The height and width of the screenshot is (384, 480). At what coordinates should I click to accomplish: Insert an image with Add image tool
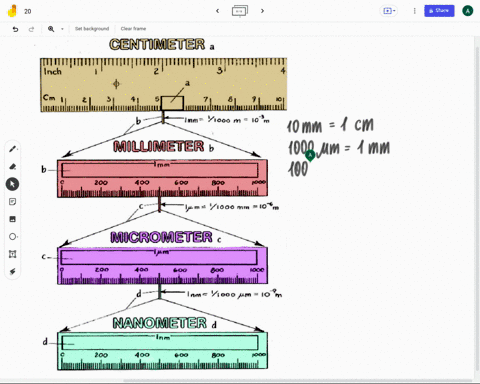point(12,219)
